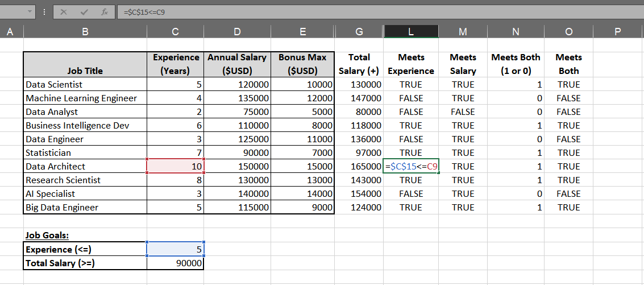Select the Data Architect cell
The width and height of the screenshot is (644, 285).
click(x=85, y=166)
